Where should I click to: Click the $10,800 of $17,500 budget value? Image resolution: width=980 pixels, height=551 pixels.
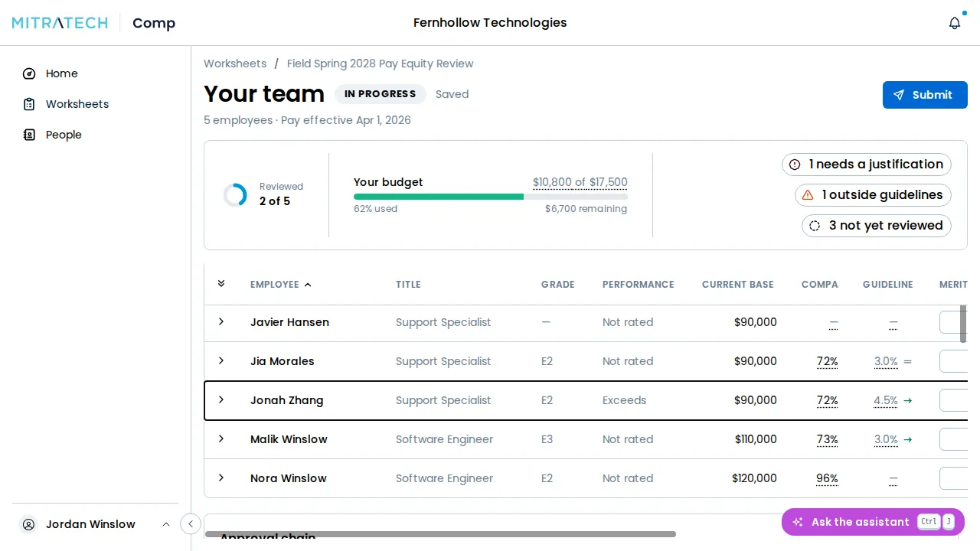click(x=580, y=182)
